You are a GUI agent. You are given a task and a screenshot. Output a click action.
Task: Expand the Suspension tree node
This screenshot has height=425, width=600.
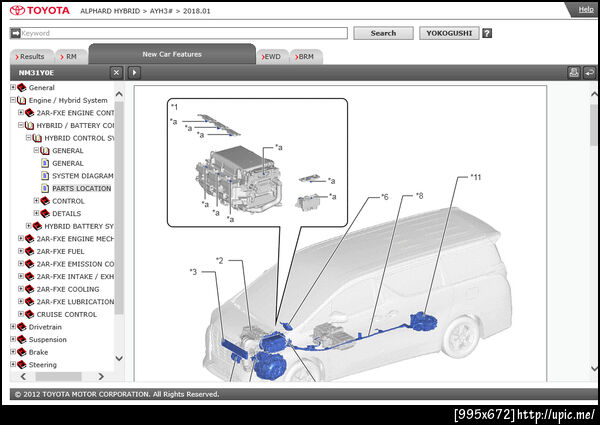click(13, 339)
